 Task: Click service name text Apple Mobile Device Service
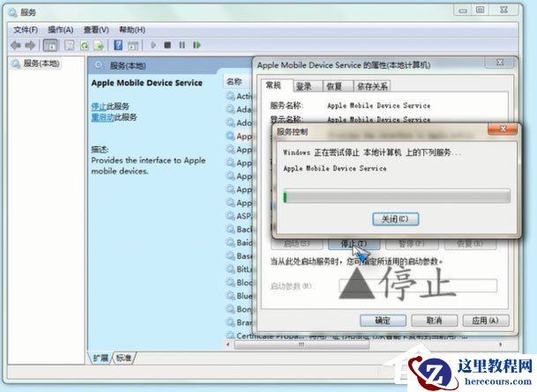coord(378,106)
